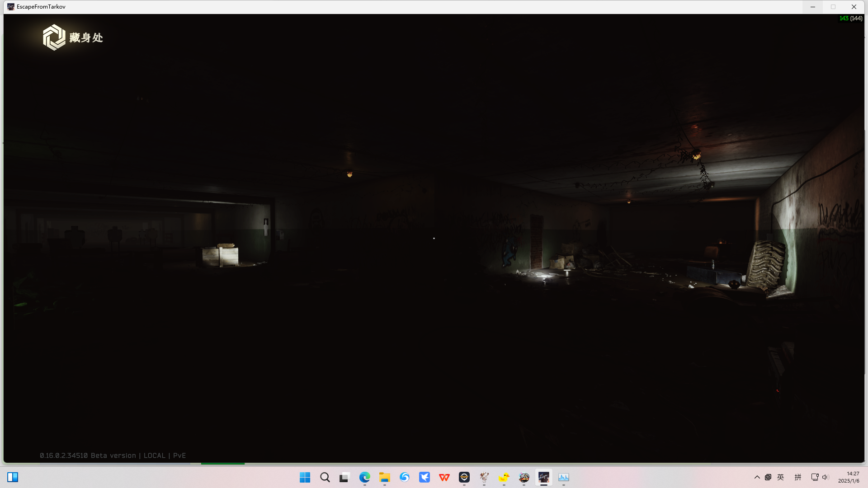Launch Microsoft Edge from the taskbar

[x=365, y=477]
